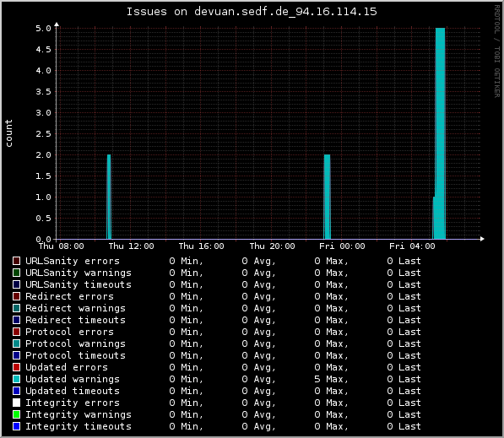Click the cyan bar near Thu 12:00
504x438 pixels.
coord(109,197)
